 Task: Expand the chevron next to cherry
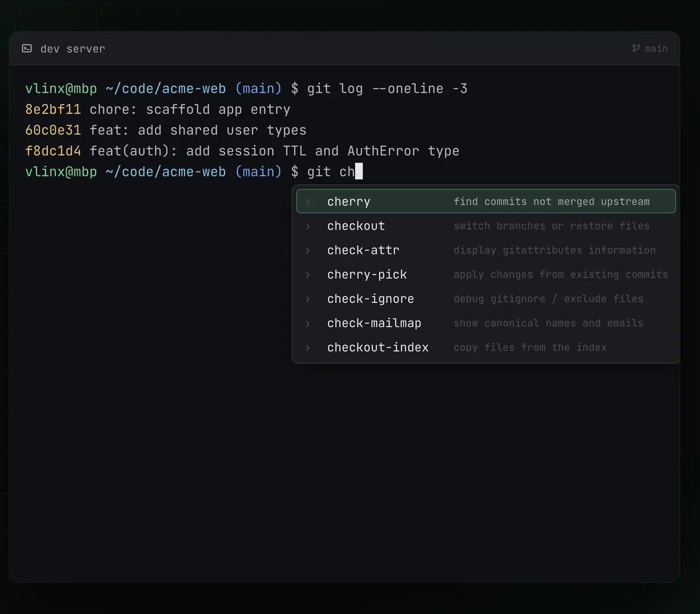tap(308, 202)
